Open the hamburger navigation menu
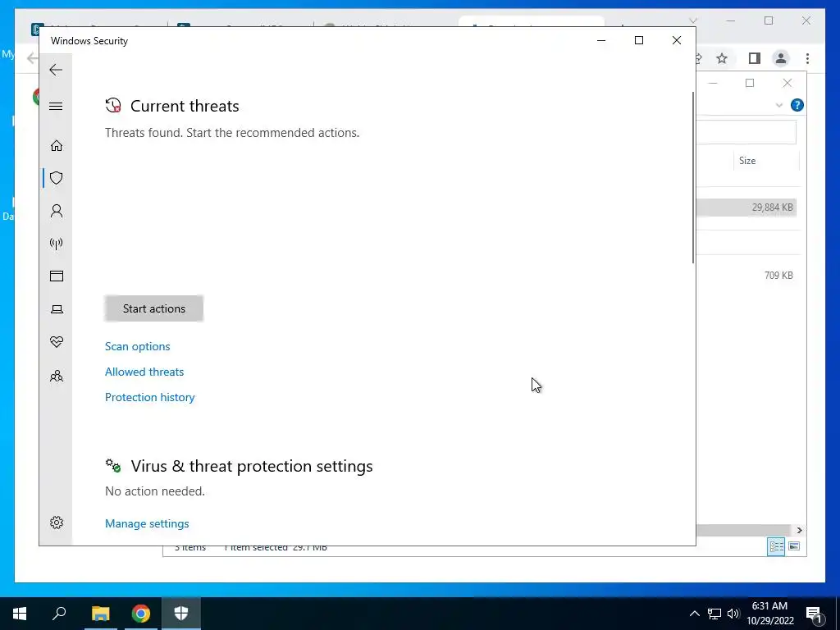Image resolution: width=840 pixels, height=630 pixels. coord(56,106)
